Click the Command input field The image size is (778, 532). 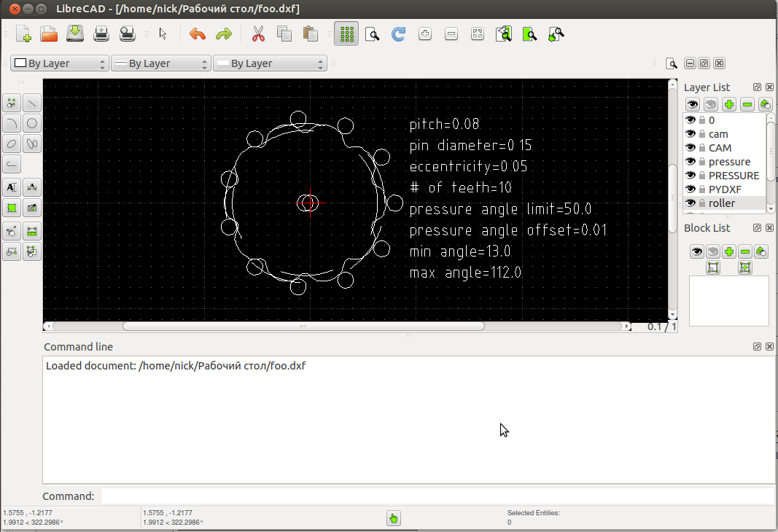(437, 496)
